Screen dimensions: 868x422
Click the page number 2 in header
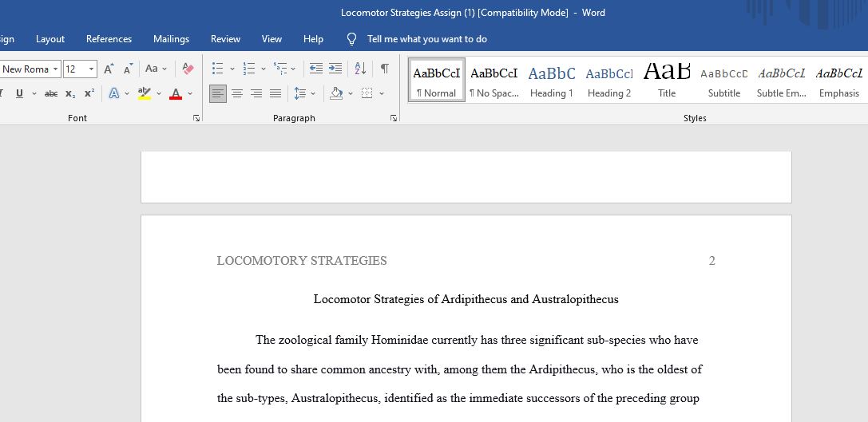pos(712,261)
